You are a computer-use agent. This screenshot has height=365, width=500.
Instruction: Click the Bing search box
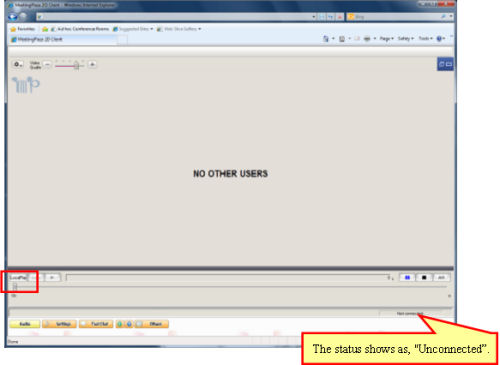397,17
